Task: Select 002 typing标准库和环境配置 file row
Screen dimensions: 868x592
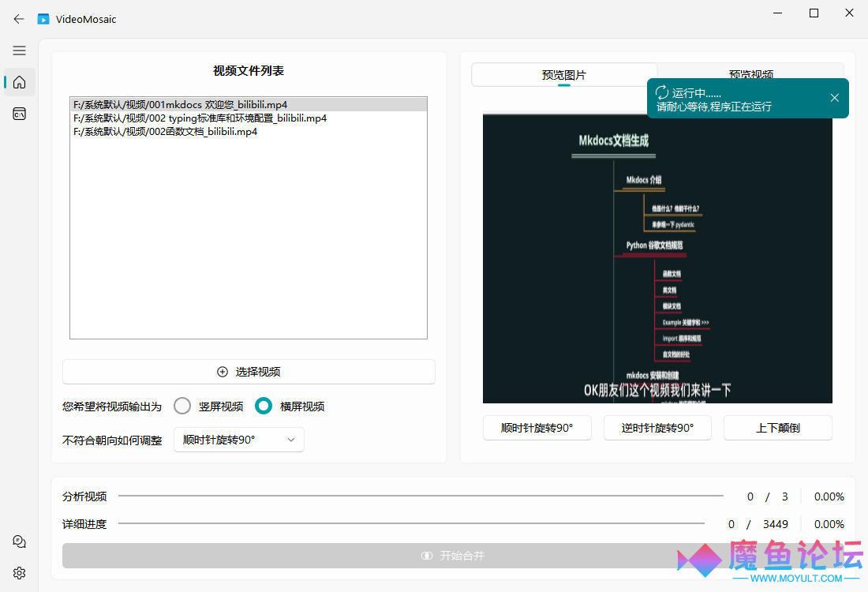Action: [x=249, y=118]
